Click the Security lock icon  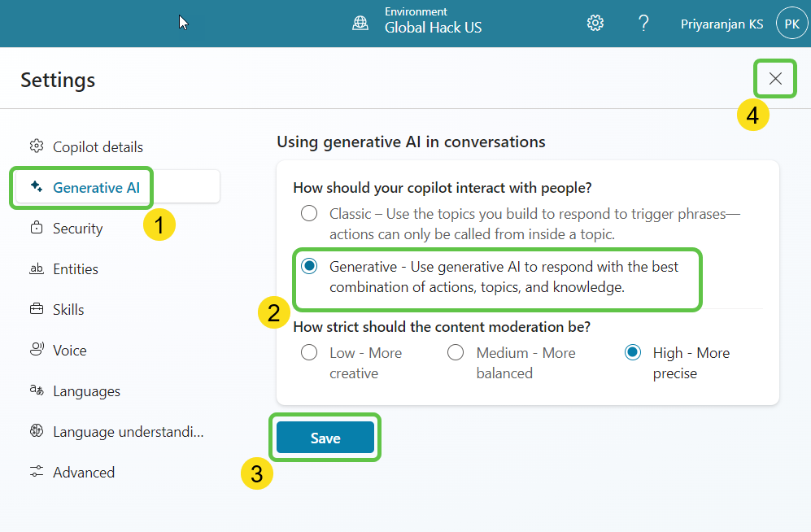pyautogui.click(x=36, y=229)
